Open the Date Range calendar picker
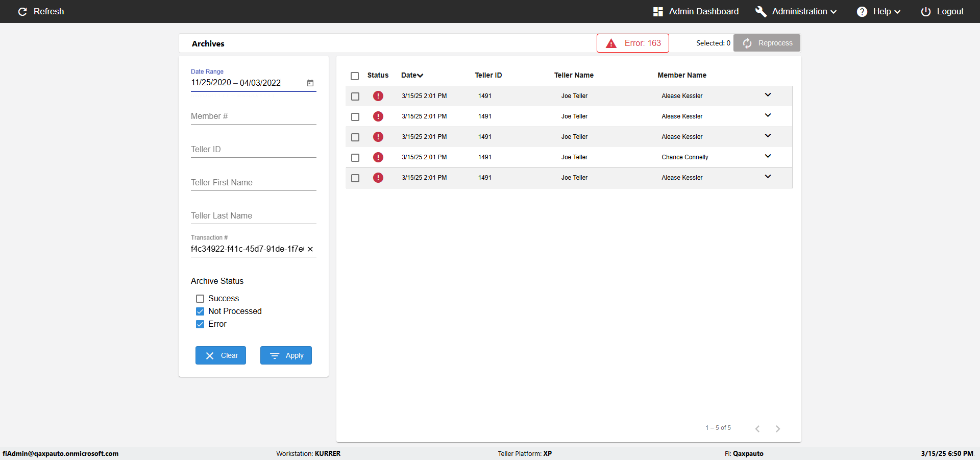Screen dimensions: 980x460 310,83
